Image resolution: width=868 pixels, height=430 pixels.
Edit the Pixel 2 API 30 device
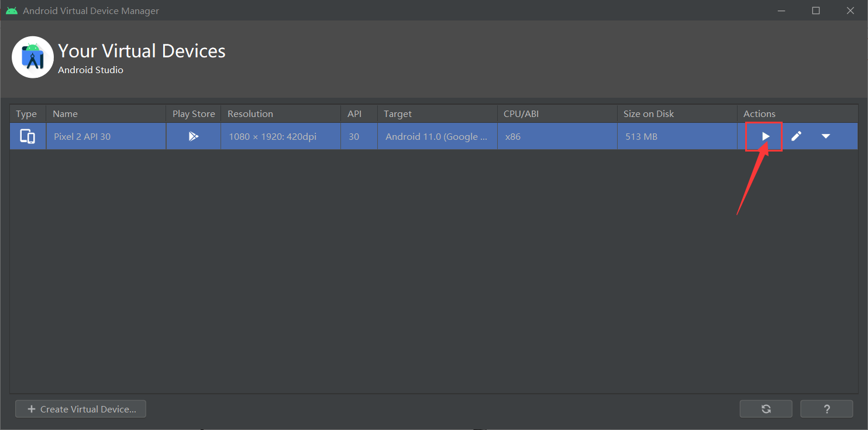[x=796, y=136]
